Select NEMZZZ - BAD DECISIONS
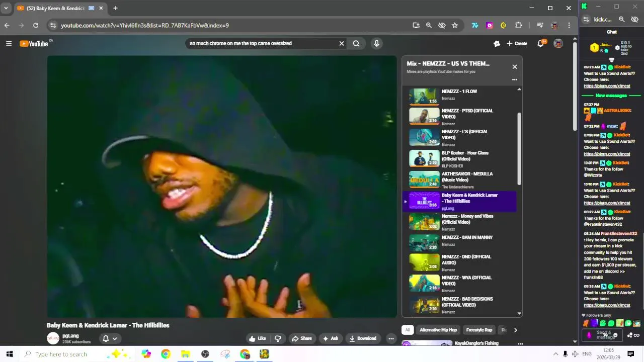644x362 pixels. (x=459, y=305)
